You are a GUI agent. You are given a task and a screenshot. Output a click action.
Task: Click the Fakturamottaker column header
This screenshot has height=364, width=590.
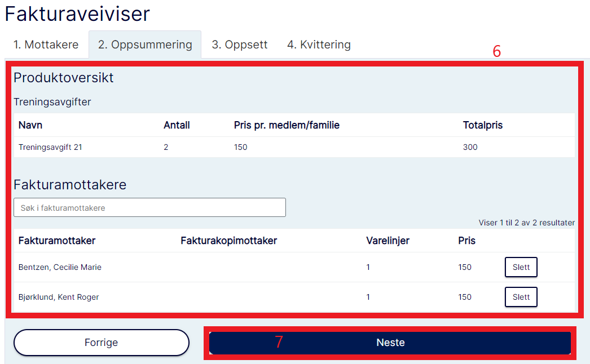pos(57,241)
